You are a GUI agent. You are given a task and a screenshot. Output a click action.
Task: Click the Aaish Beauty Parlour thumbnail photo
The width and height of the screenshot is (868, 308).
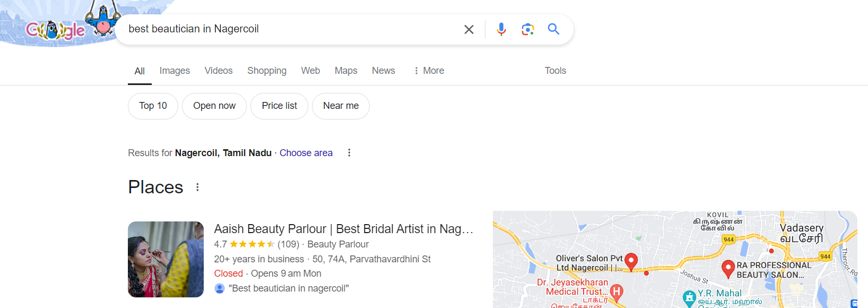click(166, 259)
